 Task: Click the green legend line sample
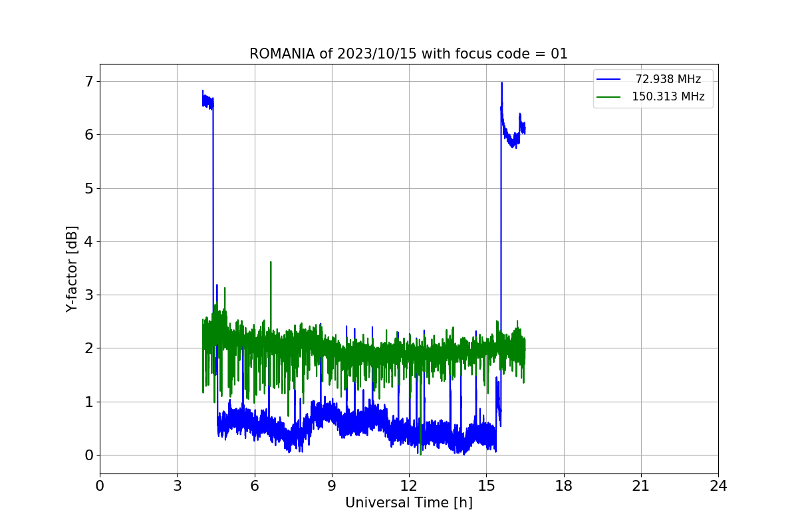[608, 96]
